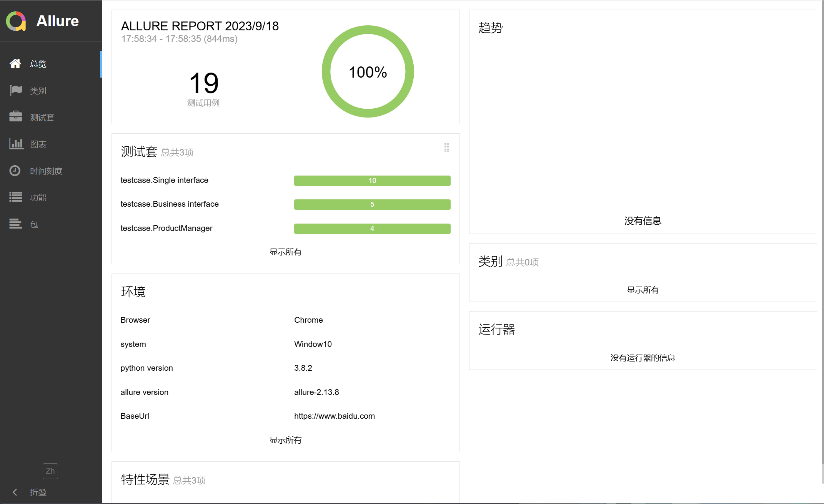Screen dimensions: 824x504
Task: Click the Browser environment row label
Action: click(x=135, y=320)
